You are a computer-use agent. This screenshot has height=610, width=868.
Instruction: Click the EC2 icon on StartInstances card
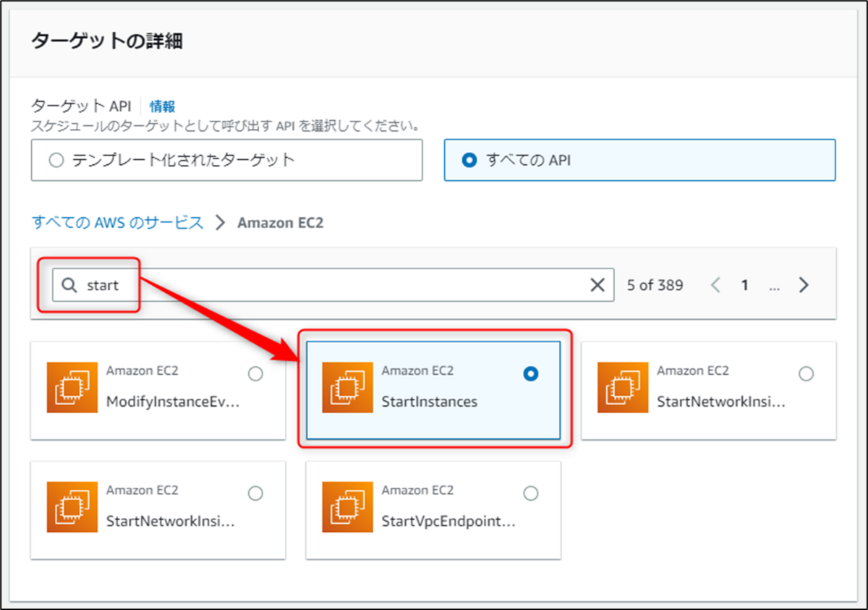point(348,387)
